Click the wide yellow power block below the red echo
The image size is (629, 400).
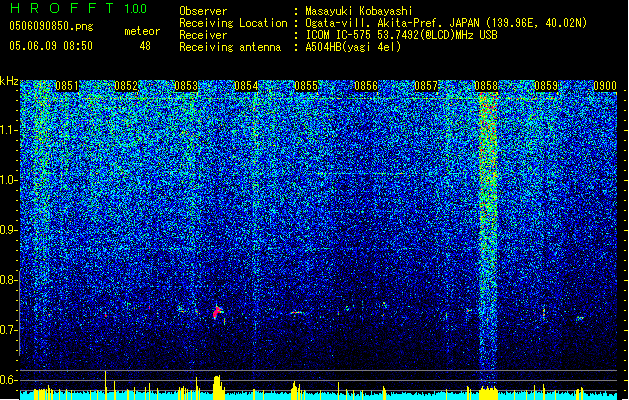pos(218,387)
